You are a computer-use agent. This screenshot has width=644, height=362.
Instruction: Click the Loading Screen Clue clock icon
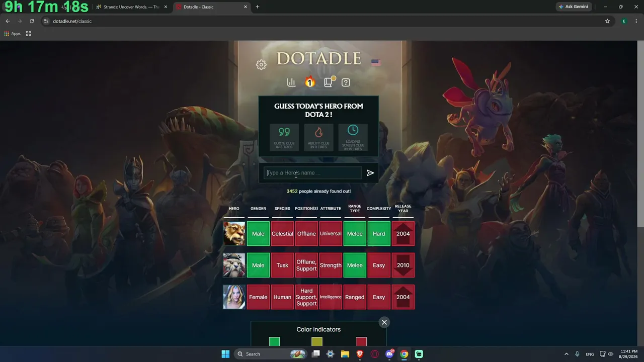353,137
